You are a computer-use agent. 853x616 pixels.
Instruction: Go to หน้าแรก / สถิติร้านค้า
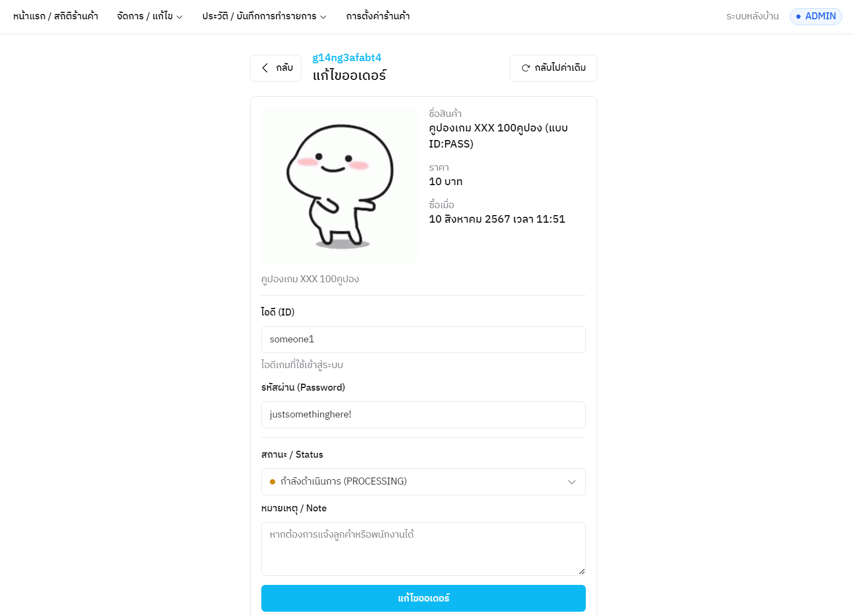coord(56,16)
